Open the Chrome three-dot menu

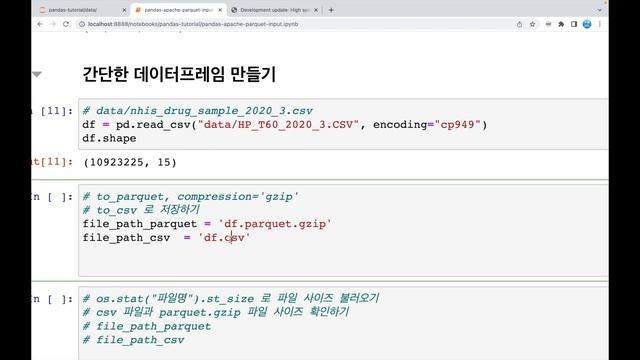click(600, 24)
